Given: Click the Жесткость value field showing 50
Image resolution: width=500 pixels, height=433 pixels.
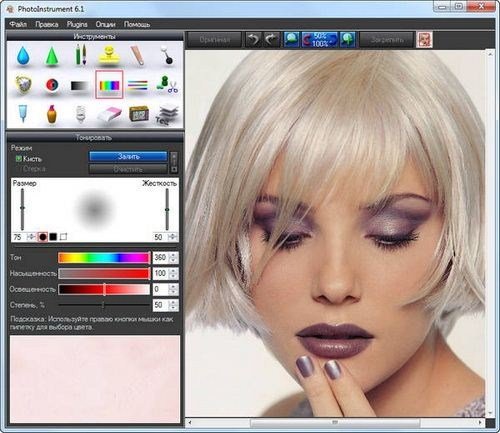Looking at the screenshot, I should click(x=159, y=237).
